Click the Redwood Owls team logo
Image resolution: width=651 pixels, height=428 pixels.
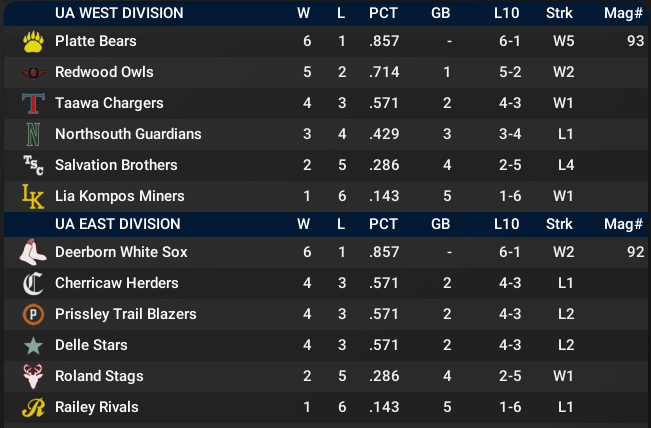33,73
